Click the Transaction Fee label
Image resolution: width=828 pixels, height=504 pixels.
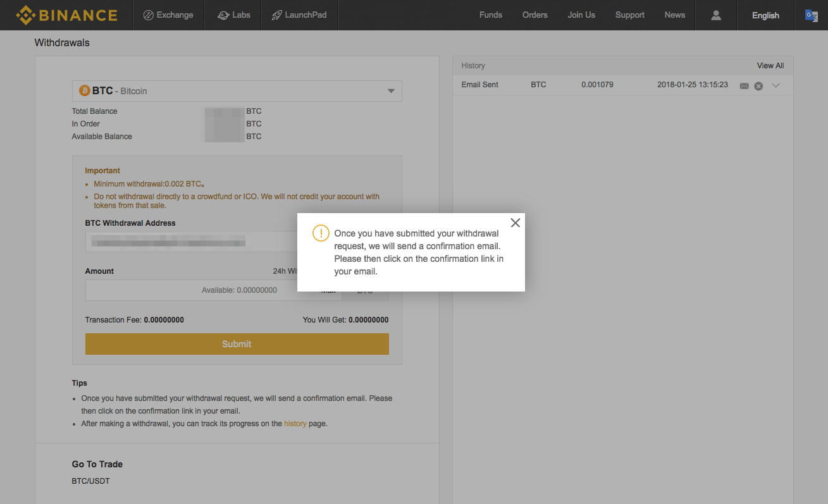pos(114,320)
